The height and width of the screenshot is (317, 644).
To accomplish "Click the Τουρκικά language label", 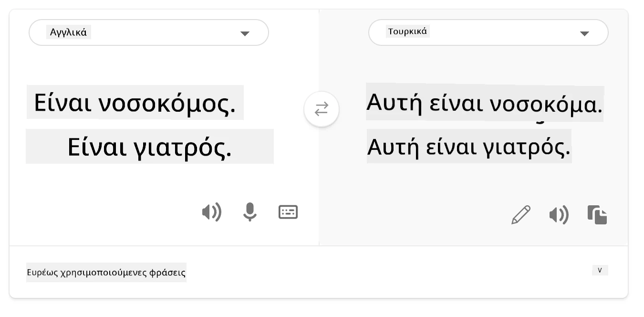I will click(408, 32).
